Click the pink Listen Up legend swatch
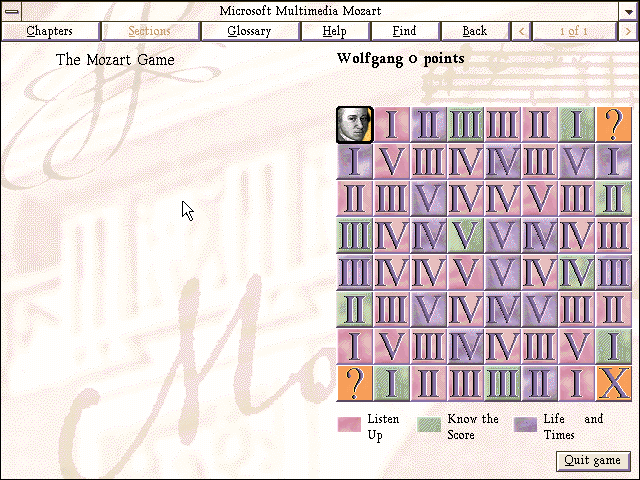This screenshot has width=640, height=480. (349, 424)
